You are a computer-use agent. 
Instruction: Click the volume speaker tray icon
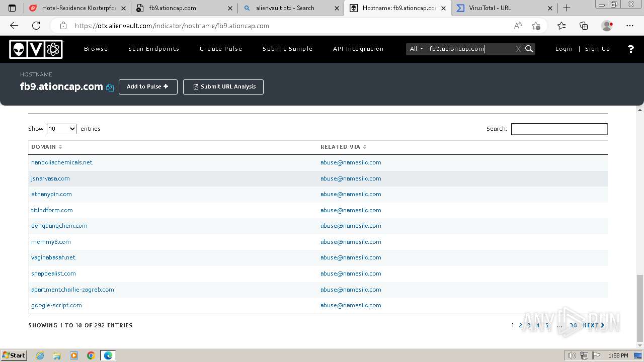click(572, 355)
